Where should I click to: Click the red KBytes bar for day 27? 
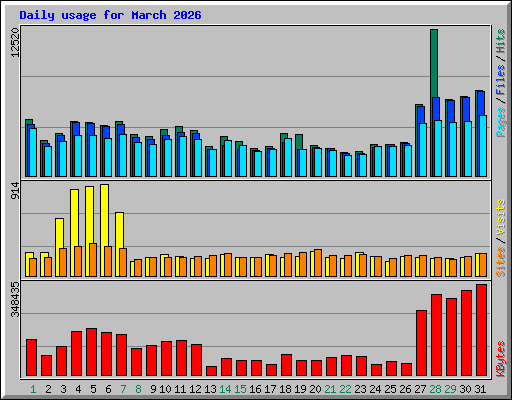point(421,343)
